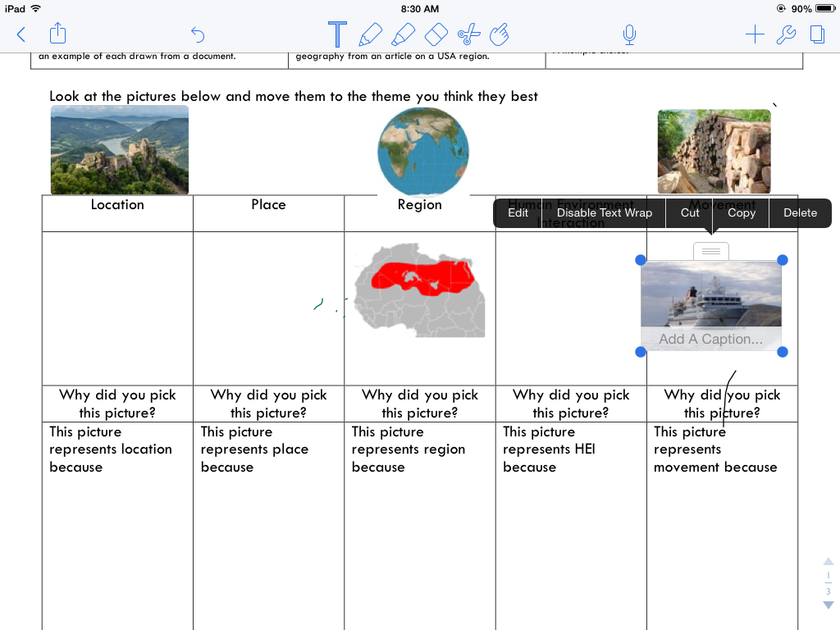Start audio recording with microphone icon
This screenshot has width=840, height=630.
629,34
